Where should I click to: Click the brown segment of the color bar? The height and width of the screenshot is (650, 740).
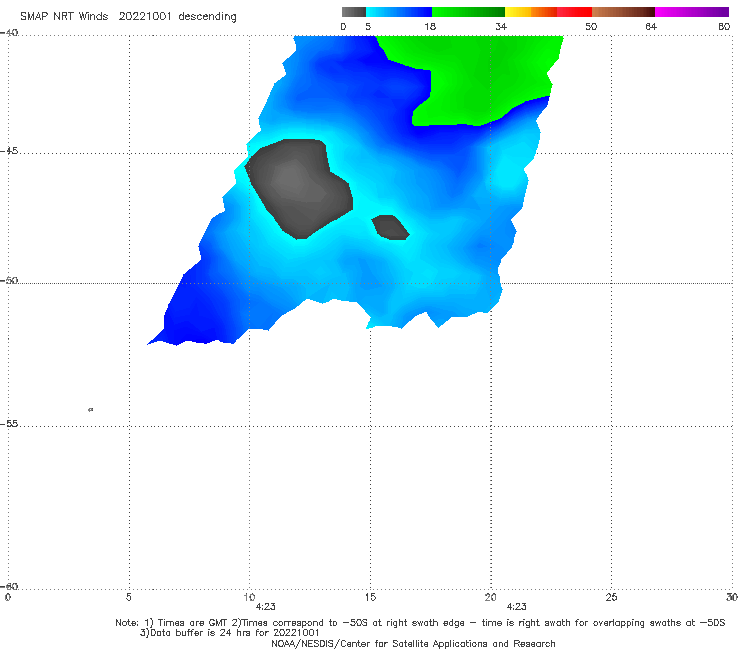click(x=623, y=12)
